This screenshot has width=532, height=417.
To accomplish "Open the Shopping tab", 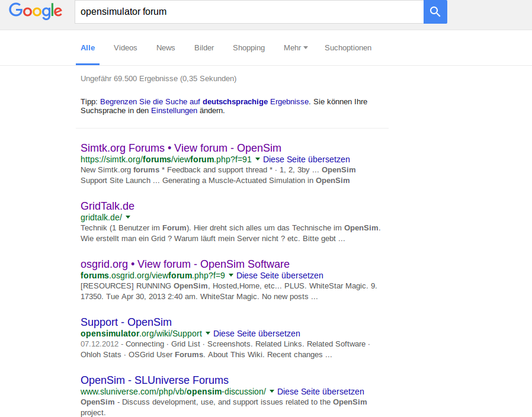I will tap(249, 48).
